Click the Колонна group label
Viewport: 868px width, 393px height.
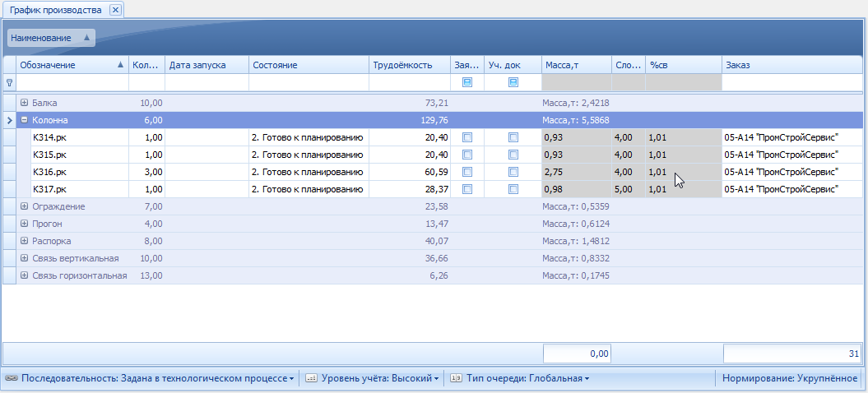49,120
